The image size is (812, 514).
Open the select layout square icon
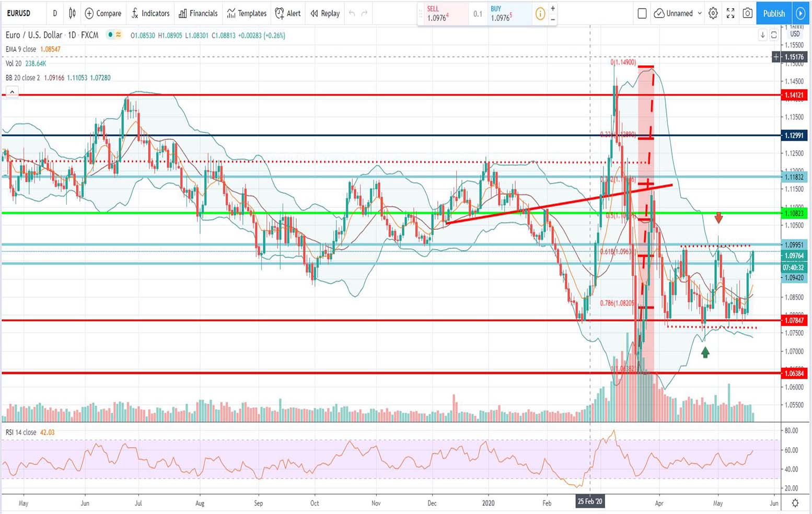[642, 14]
